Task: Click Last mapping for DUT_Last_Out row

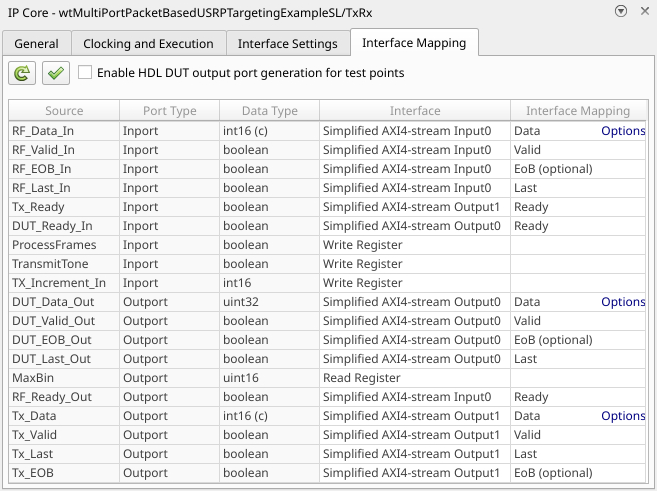Action: point(578,359)
